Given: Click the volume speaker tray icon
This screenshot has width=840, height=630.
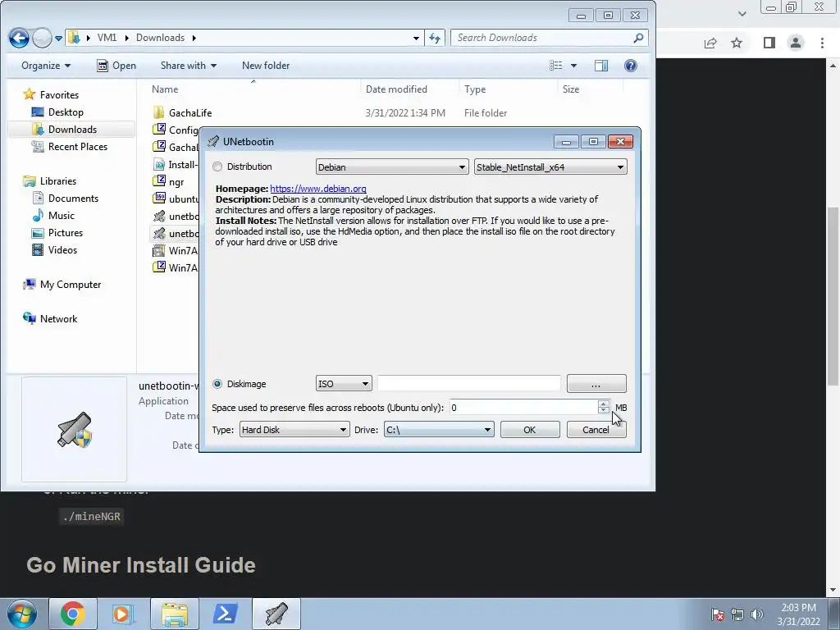Looking at the screenshot, I should pos(757,614).
